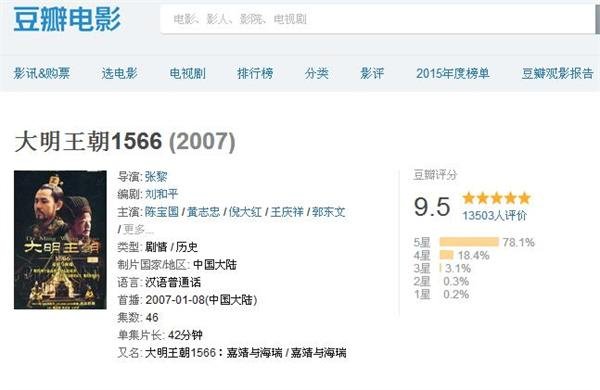Image resolution: width=600 pixels, height=390 pixels.
Task: Focus the movie search input field
Action: (x=379, y=19)
